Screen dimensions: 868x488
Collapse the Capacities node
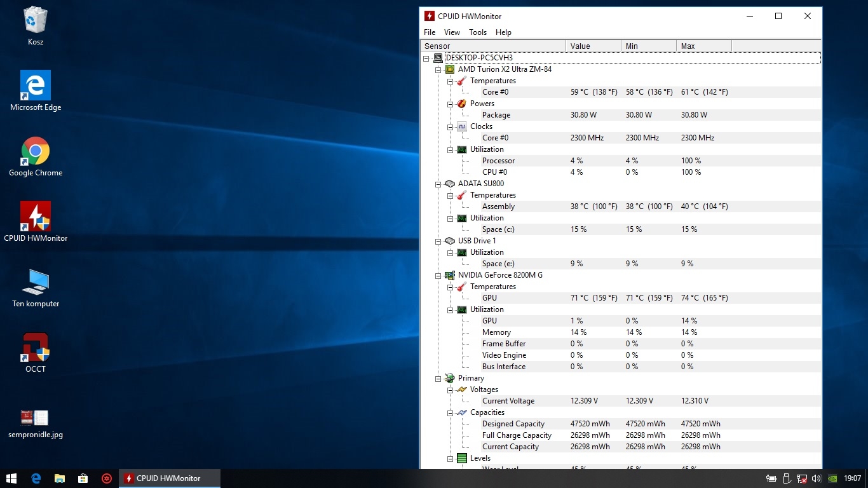click(x=450, y=412)
